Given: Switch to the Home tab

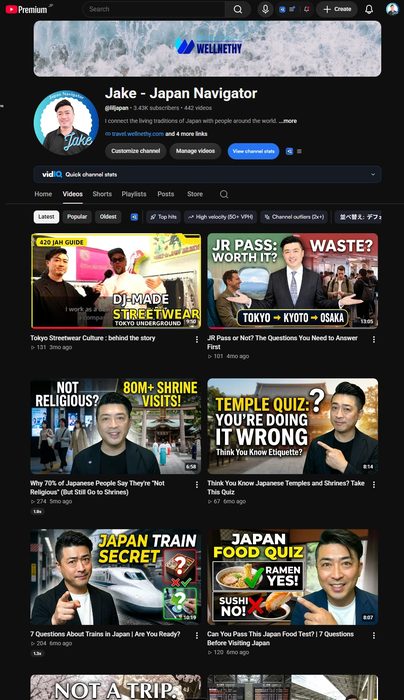Looking at the screenshot, I should click(x=43, y=194).
